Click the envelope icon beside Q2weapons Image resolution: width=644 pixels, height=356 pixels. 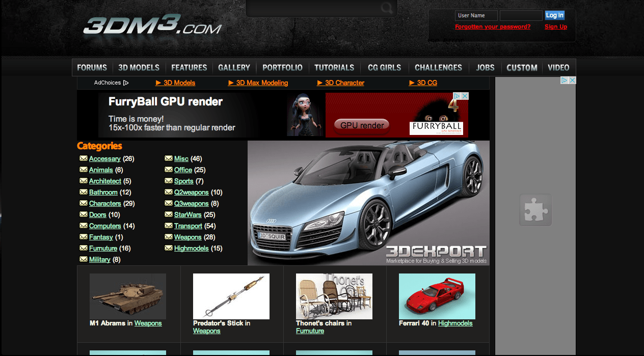(x=169, y=192)
